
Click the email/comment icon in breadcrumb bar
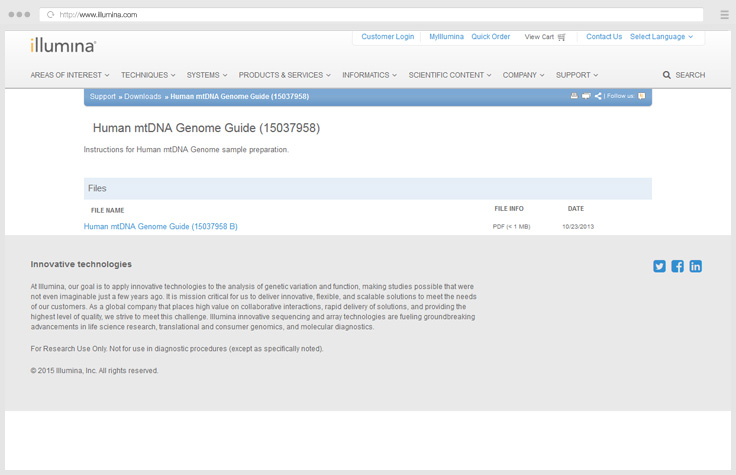[x=586, y=96]
